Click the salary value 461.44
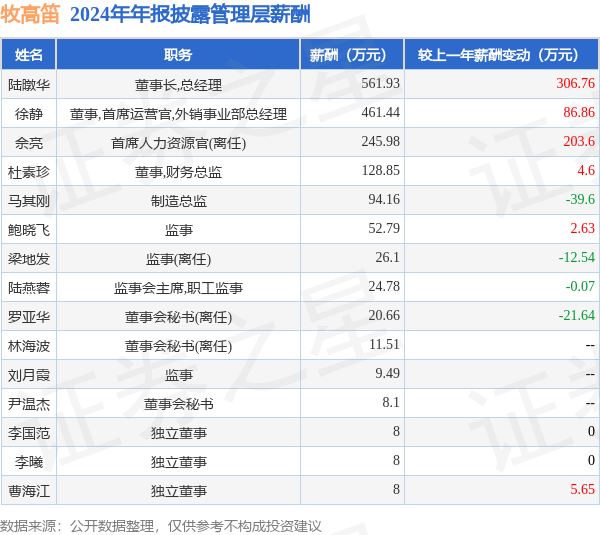Image resolution: width=600 pixels, height=535 pixels. [380, 112]
